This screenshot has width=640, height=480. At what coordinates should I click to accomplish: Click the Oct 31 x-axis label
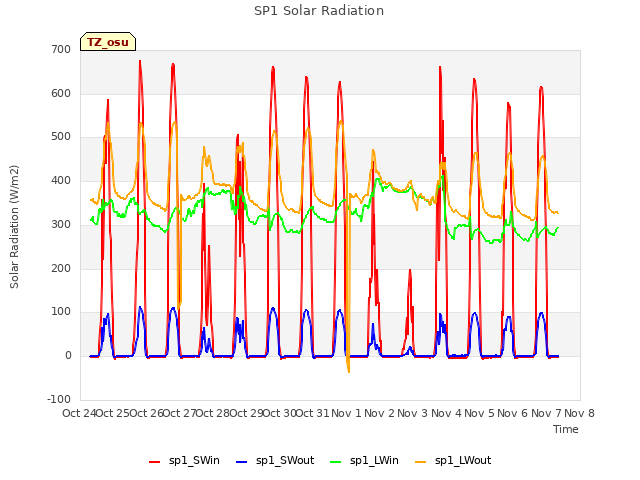(x=313, y=413)
